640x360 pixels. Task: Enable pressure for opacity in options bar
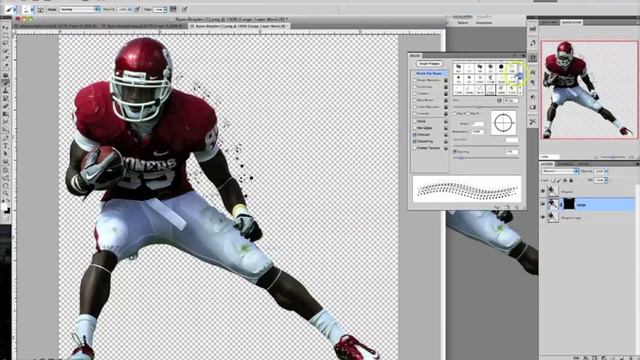(137, 9)
